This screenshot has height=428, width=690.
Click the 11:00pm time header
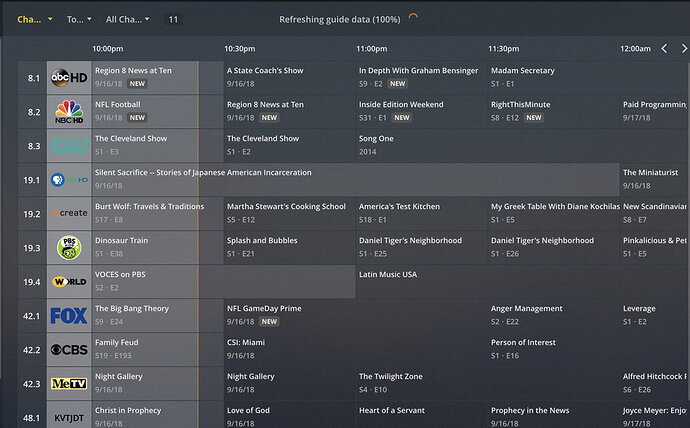pyautogui.click(x=372, y=49)
